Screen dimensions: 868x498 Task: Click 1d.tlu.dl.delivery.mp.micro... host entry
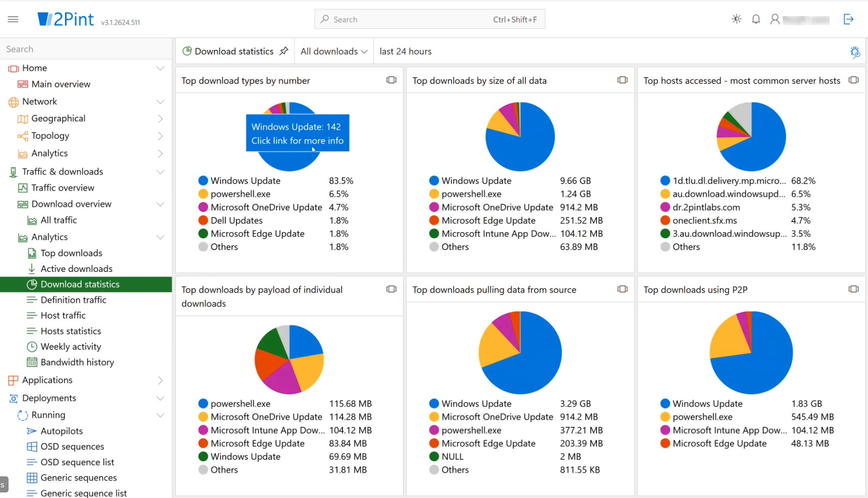(x=729, y=181)
